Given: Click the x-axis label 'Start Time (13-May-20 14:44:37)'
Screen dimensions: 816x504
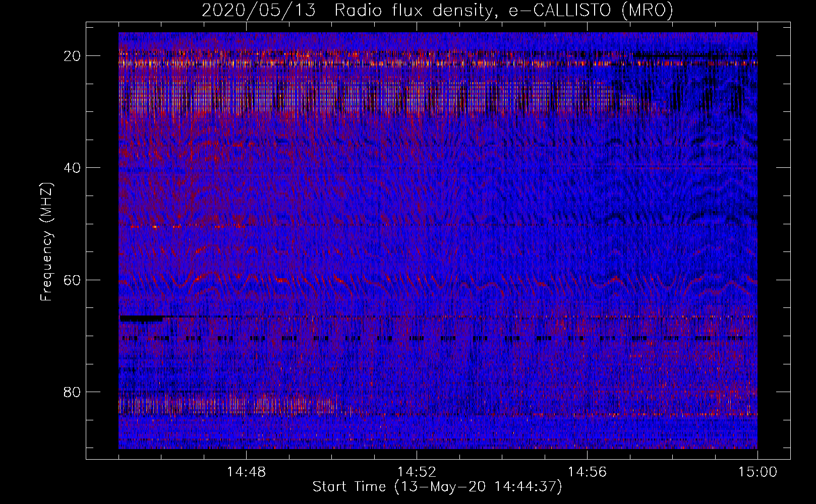Looking at the screenshot, I should [437, 487].
